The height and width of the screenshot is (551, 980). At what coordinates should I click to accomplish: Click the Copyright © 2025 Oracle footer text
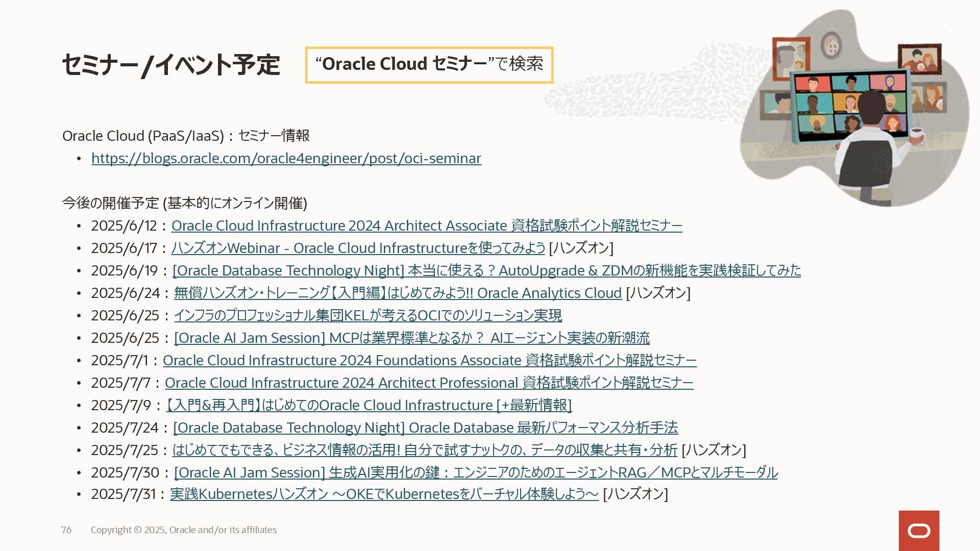pos(184,530)
